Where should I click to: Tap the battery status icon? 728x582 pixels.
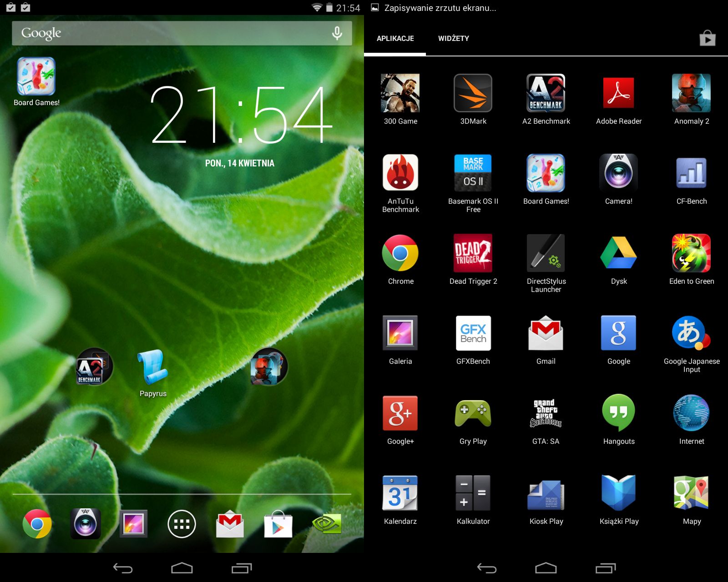(329, 7)
